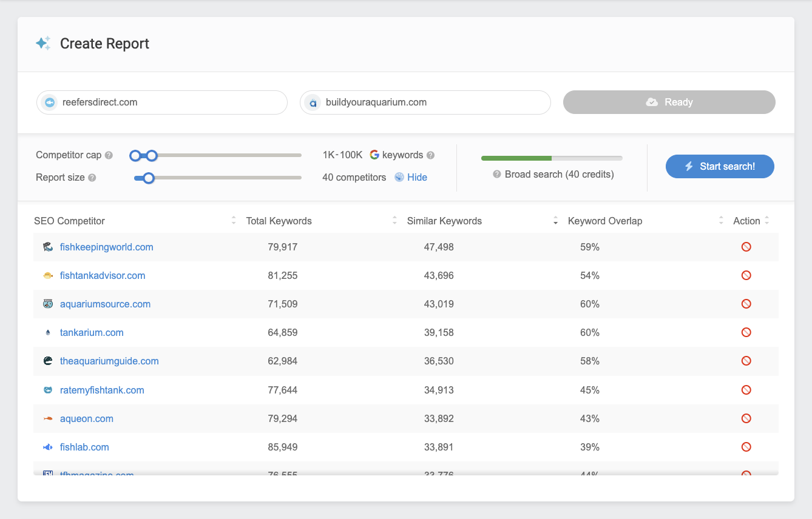Screen dimensions: 812x519
Task: Click the Keyword Overlap column header
Action: [605, 221]
